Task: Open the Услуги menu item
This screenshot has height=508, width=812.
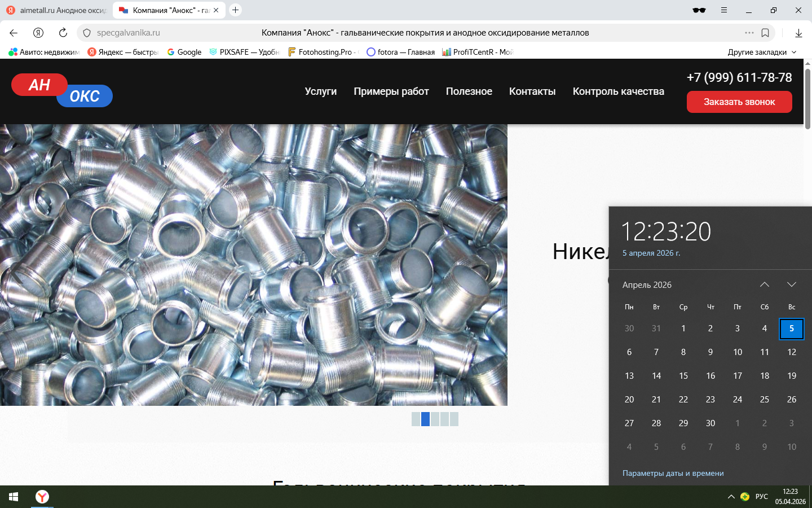Action: click(320, 91)
